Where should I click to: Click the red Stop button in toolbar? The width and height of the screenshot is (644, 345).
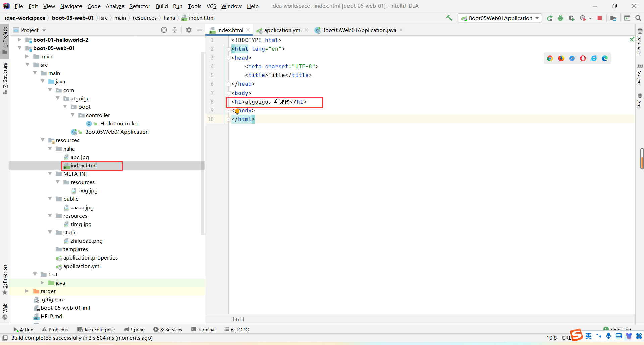(x=600, y=18)
